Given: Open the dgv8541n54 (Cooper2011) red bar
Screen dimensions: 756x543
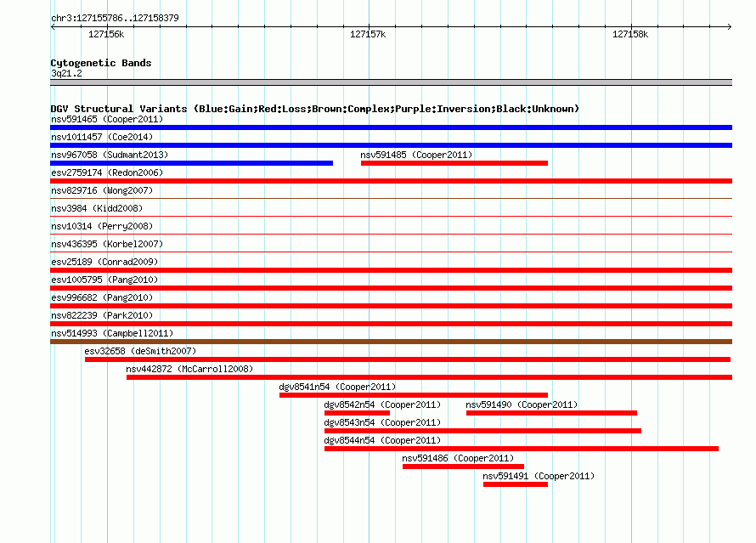Looking at the screenshot, I should pyautogui.click(x=414, y=395).
